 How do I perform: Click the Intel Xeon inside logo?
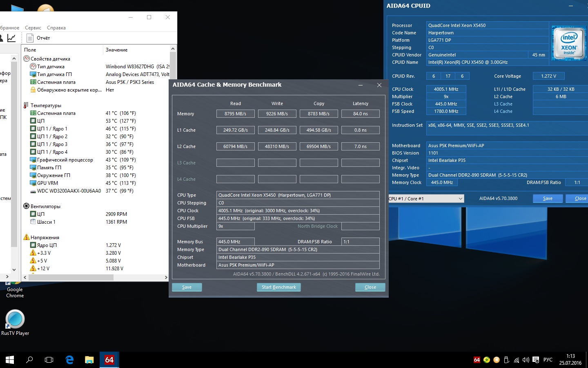pyautogui.click(x=569, y=43)
